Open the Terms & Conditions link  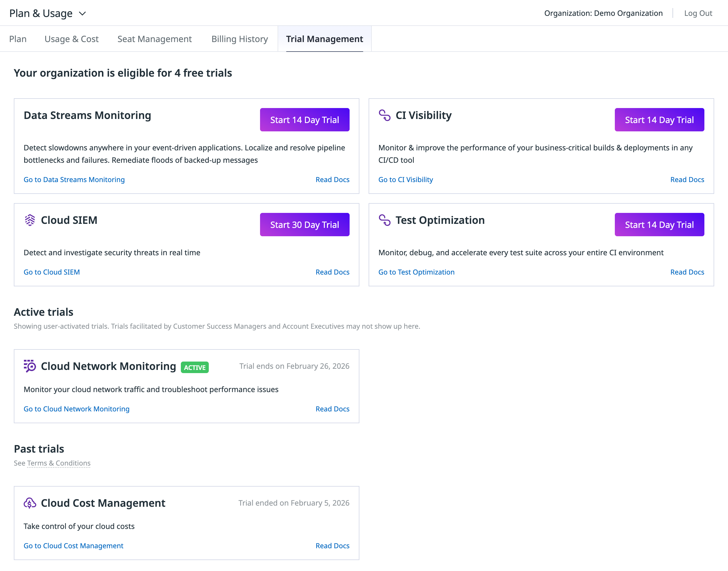click(x=58, y=463)
